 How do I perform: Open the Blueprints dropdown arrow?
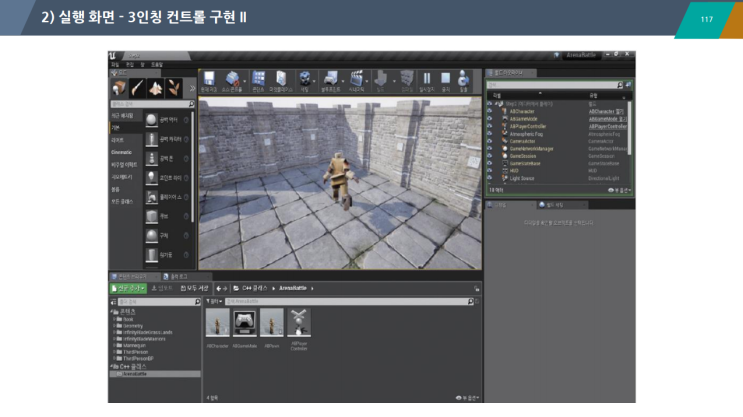343,81
